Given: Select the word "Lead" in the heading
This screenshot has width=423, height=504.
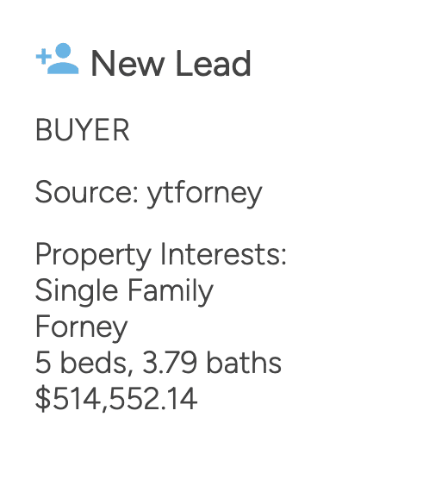Looking at the screenshot, I should (214, 63).
